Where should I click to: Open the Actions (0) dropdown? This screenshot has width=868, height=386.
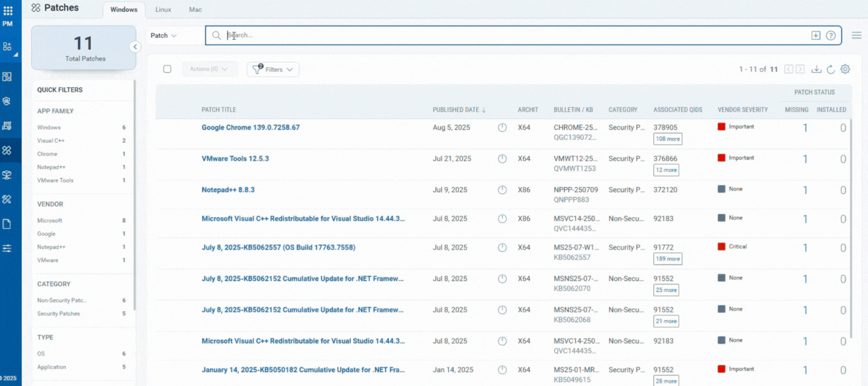point(210,69)
